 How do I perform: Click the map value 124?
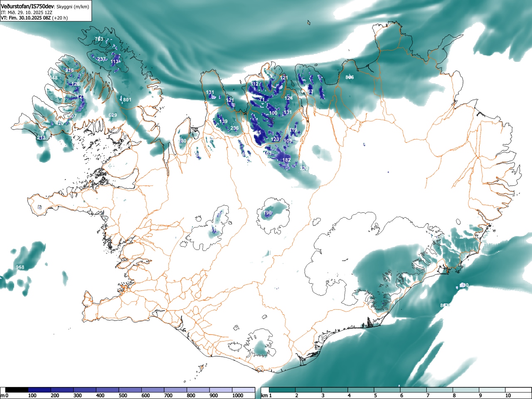pos(289,98)
